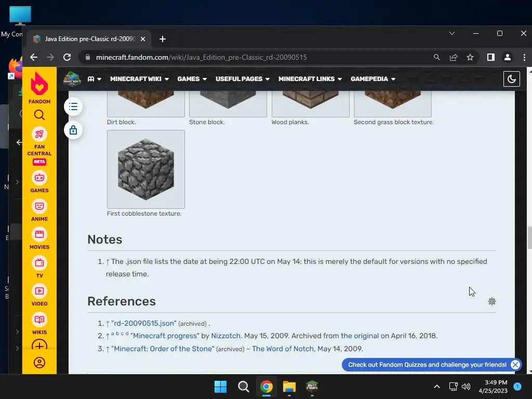This screenshot has height=399, width=532.
Task: Open The Word of Notch link
Action: click(x=283, y=349)
